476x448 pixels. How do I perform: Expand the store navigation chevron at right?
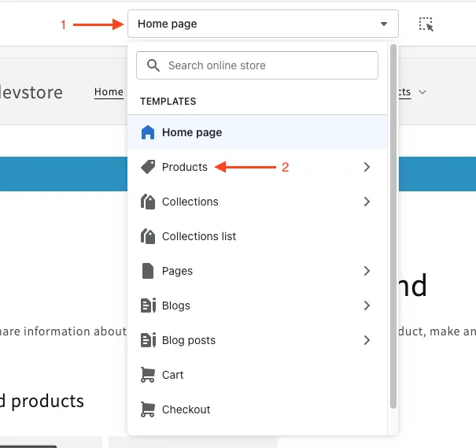point(422,92)
